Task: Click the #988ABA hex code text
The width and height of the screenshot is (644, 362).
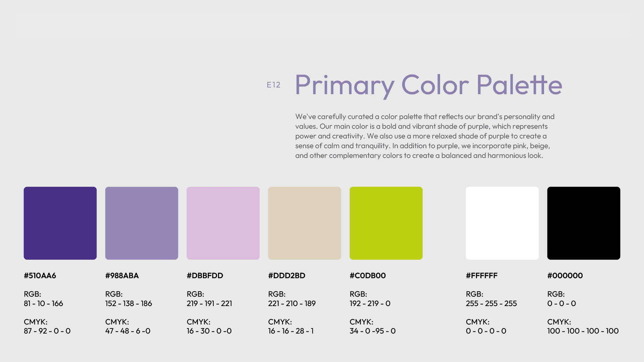Action: coord(122,276)
